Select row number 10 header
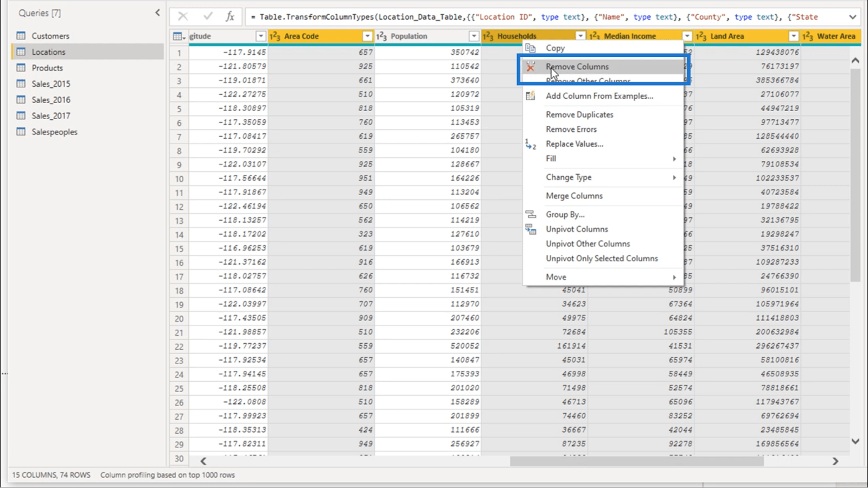The width and height of the screenshot is (868, 488). point(179,178)
